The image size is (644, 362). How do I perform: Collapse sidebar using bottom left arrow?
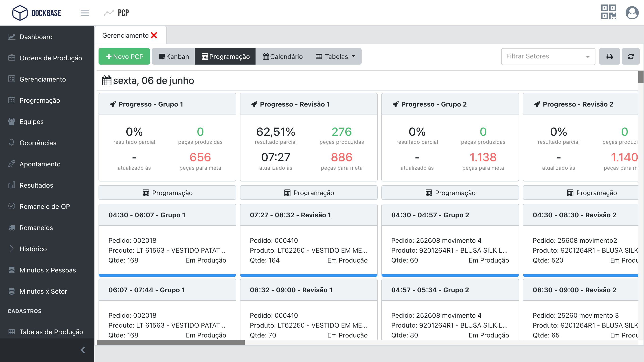point(83,350)
